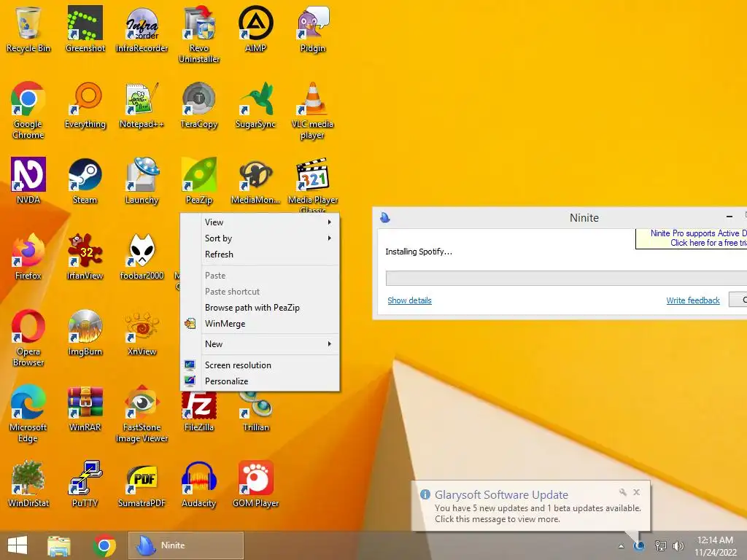
Task: Open the Recycle Bin desktop icon
Action: [28, 28]
